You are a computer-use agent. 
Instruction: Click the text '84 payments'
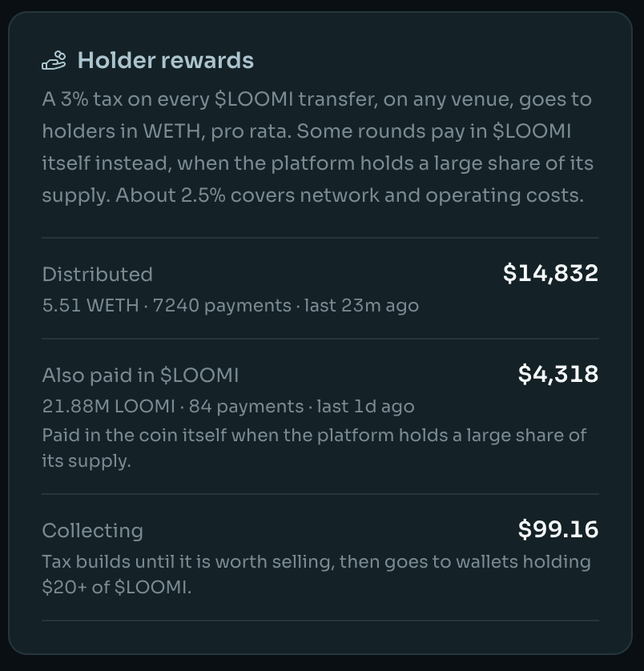tap(246, 406)
